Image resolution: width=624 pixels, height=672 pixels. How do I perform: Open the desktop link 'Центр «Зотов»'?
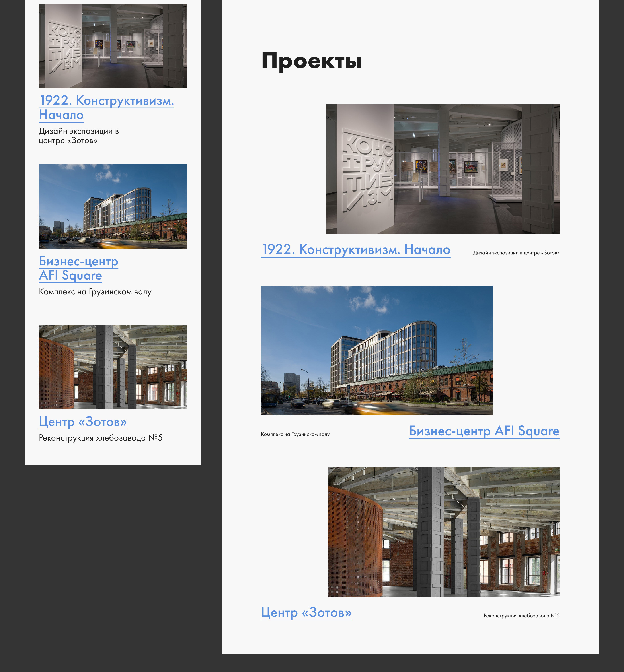click(x=306, y=612)
